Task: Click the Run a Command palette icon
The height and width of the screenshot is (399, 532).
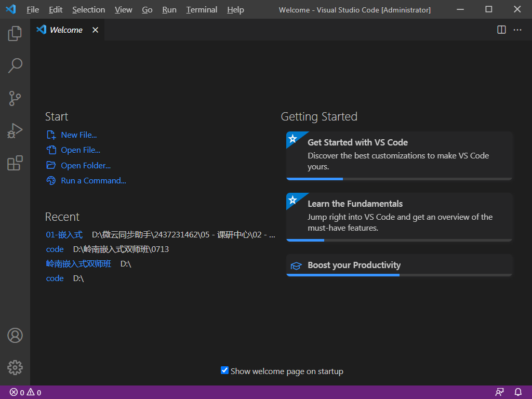Action: coord(51,180)
